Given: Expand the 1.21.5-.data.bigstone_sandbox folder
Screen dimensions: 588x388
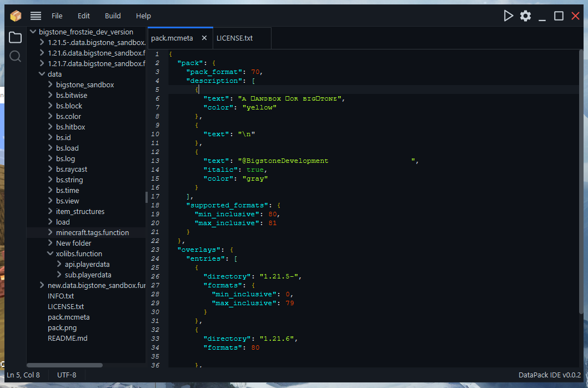Looking at the screenshot, I should (42, 42).
